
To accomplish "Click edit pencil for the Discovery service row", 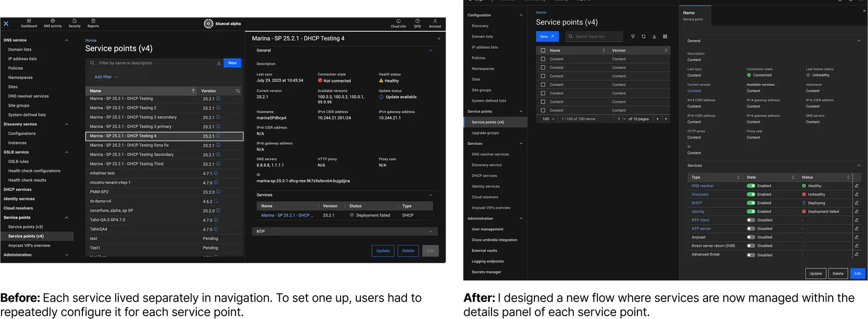I will (x=857, y=194).
